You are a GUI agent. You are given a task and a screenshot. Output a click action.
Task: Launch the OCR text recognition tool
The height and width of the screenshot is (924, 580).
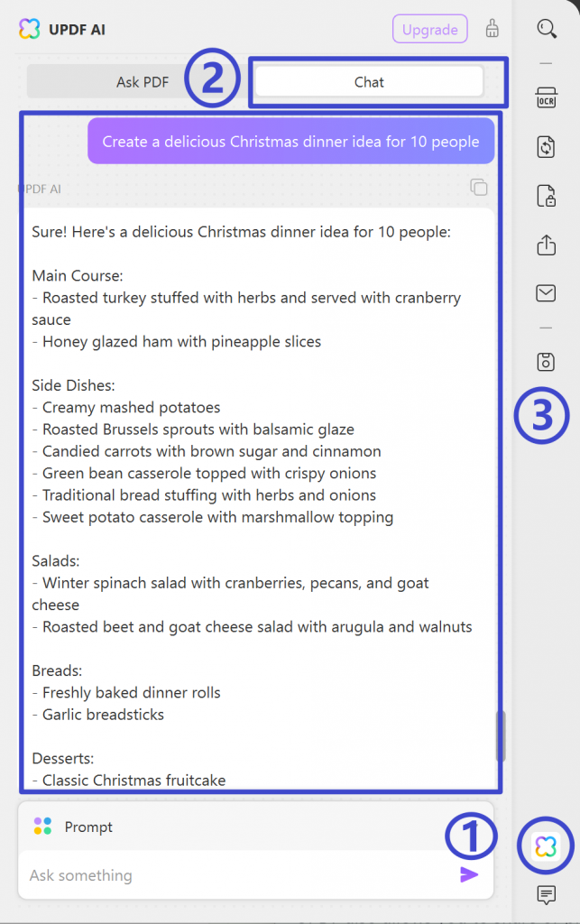pos(546,97)
